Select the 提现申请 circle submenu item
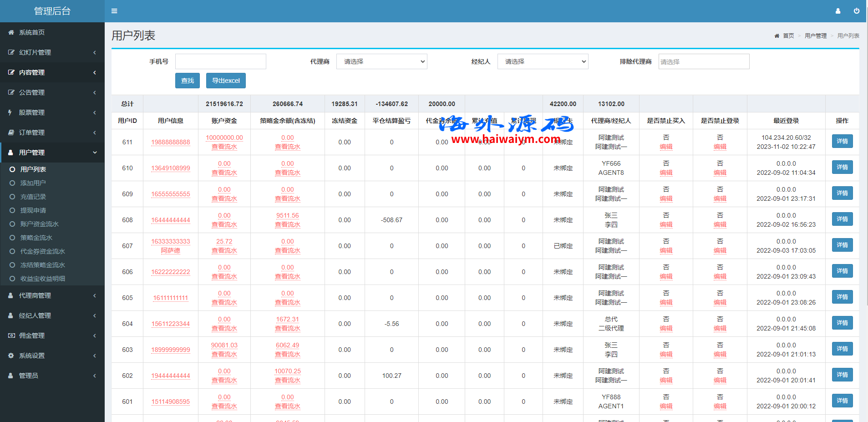Screen dimensions: 868x422 [33, 210]
